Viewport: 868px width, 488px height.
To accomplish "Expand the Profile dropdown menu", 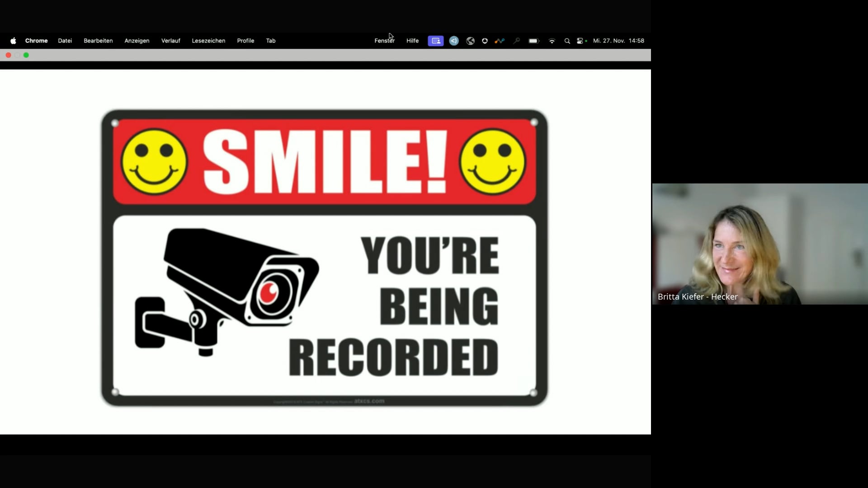I will tap(245, 41).
